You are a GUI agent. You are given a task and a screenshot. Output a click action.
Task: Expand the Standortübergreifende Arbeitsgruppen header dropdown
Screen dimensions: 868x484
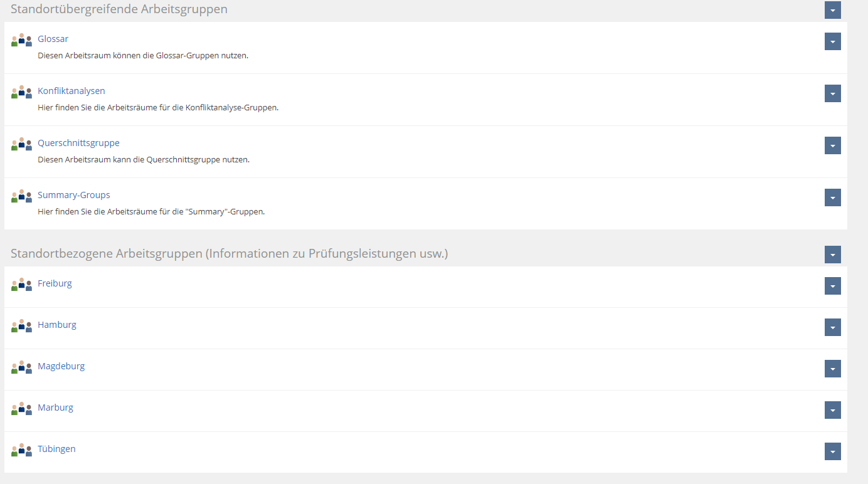pyautogui.click(x=832, y=10)
